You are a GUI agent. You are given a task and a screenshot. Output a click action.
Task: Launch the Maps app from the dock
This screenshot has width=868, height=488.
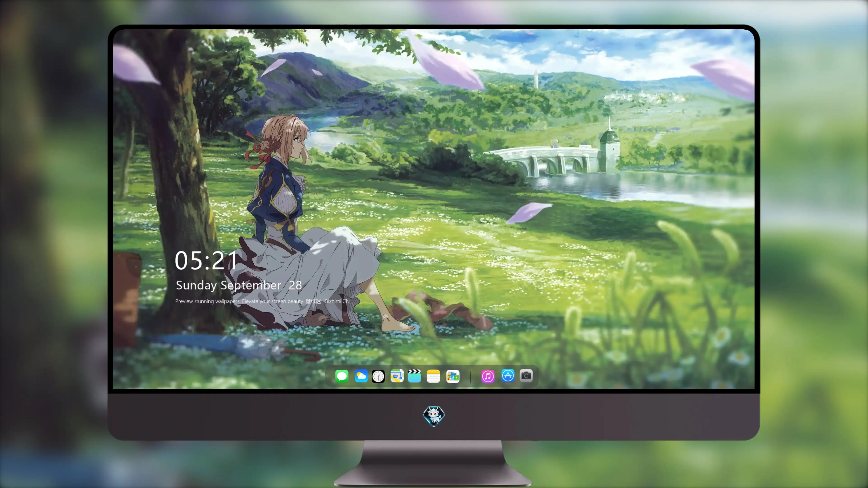coord(397,376)
